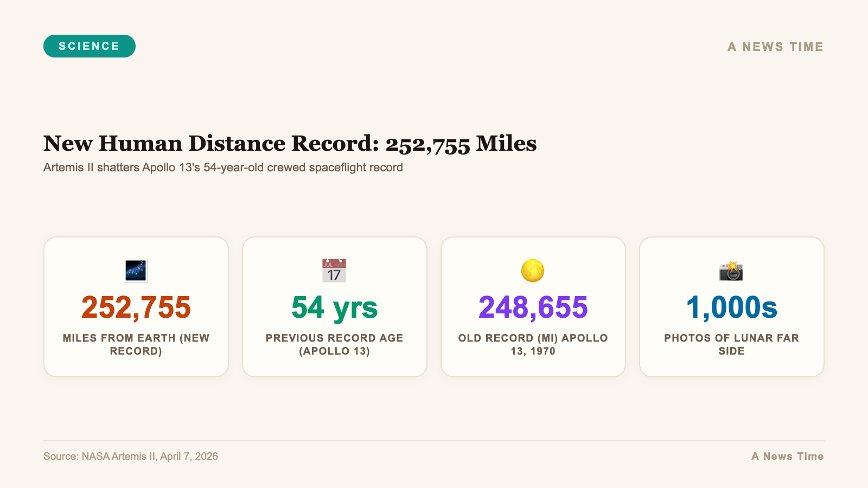This screenshot has height=488, width=868.
Task: Click the blue 1,000s figure
Action: [732, 307]
